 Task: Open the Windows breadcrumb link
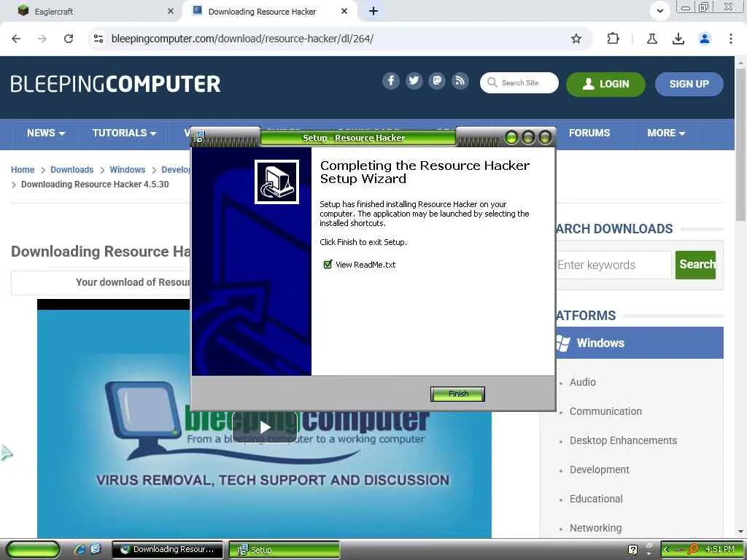tap(127, 169)
